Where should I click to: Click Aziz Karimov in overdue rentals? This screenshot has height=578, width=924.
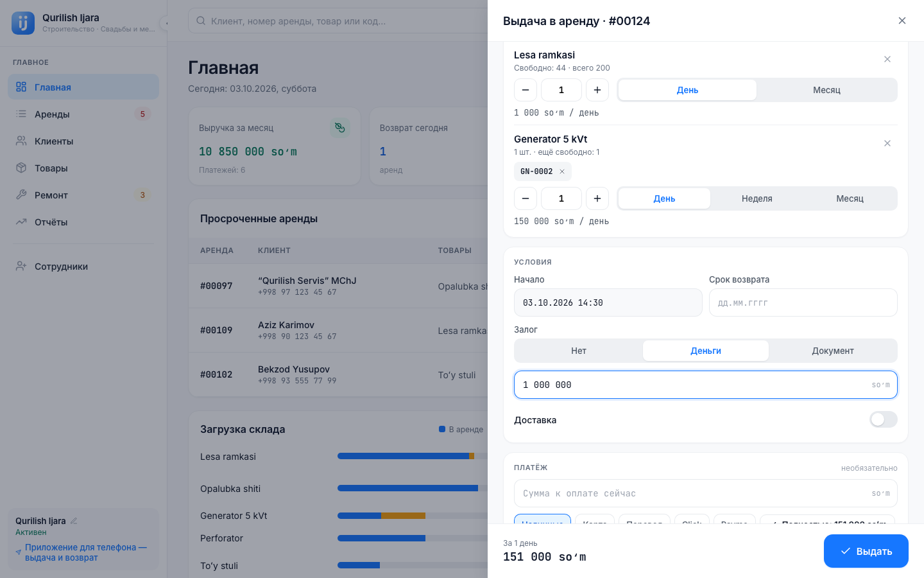pos(286,325)
